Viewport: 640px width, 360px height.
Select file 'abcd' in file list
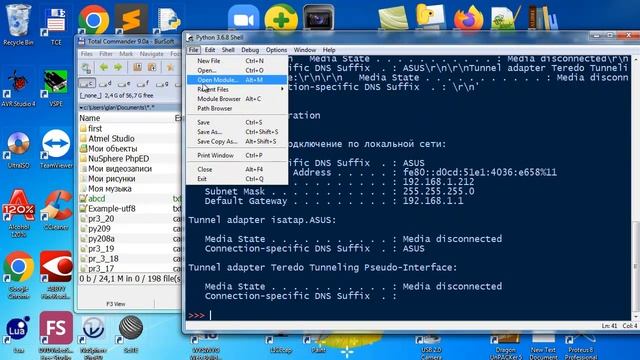coord(130,199)
